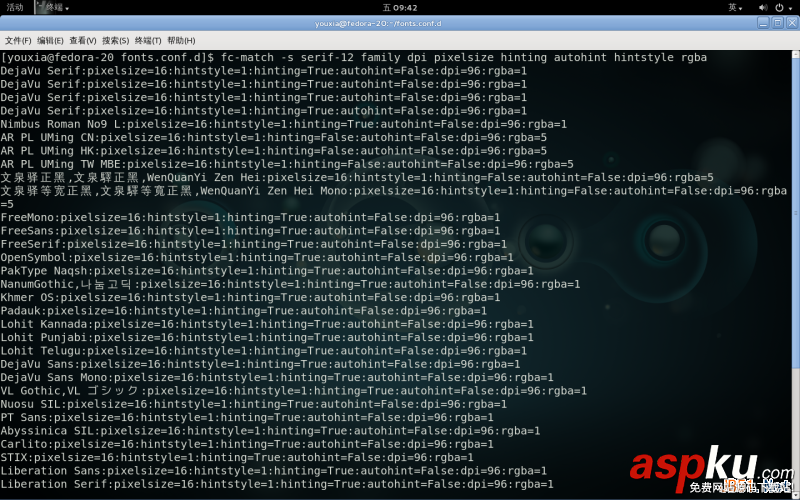
Task: Open the power system menu icon
Action: click(779, 8)
